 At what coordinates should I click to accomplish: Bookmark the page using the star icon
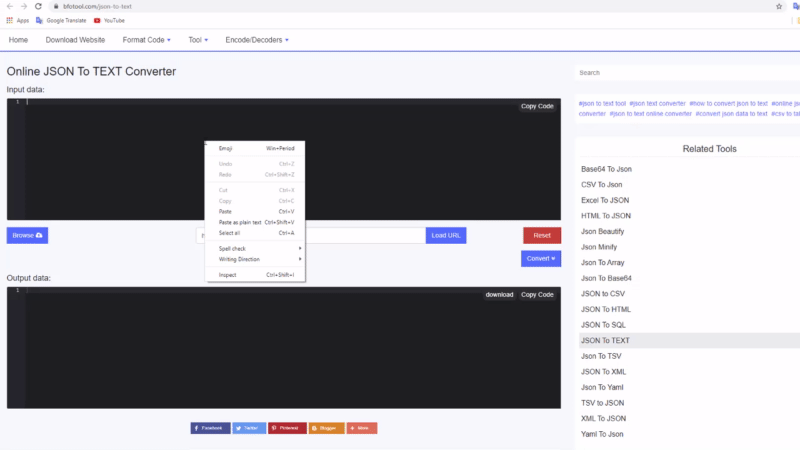[x=779, y=6]
